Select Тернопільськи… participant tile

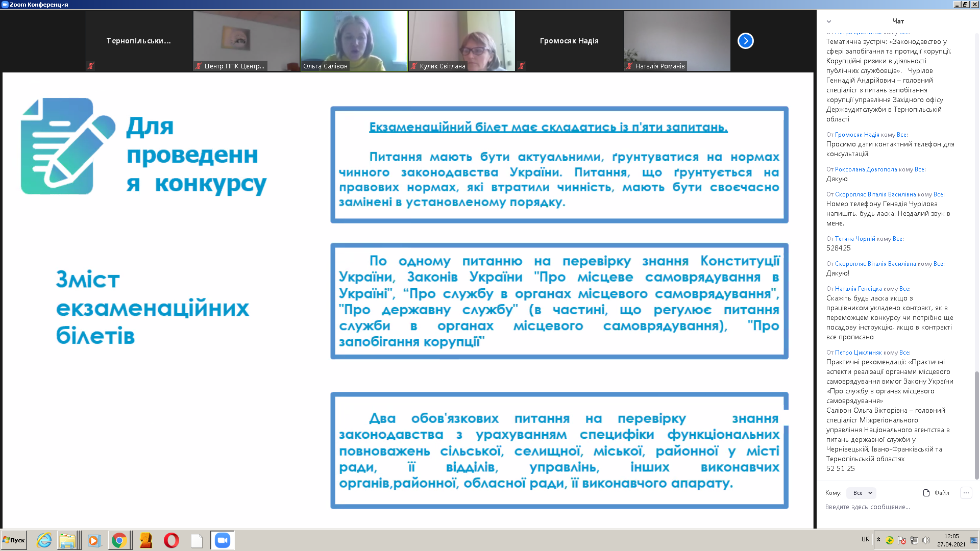pos(139,41)
